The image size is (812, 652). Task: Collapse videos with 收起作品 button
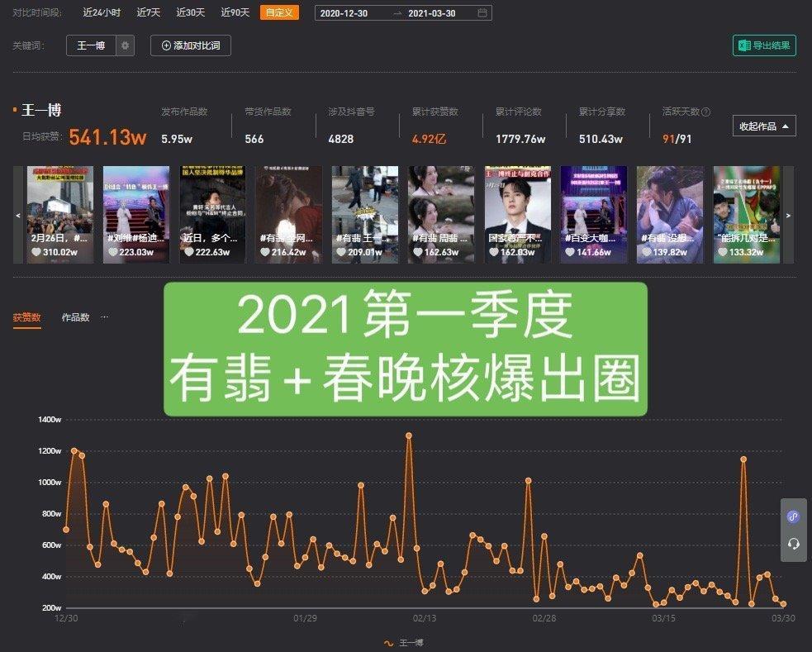click(x=764, y=126)
